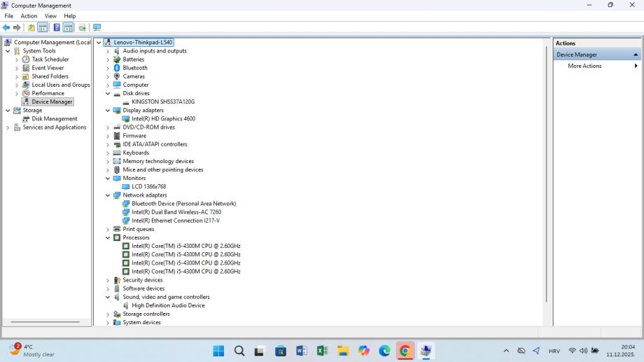Select Intel(R) Dual Band Wireless-AC 7260

176,212
